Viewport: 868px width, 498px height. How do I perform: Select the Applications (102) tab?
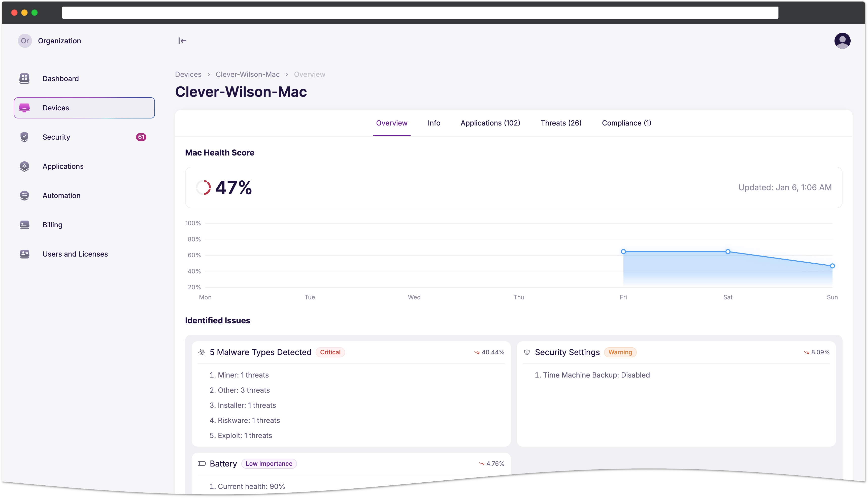click(x=490, y=123)
